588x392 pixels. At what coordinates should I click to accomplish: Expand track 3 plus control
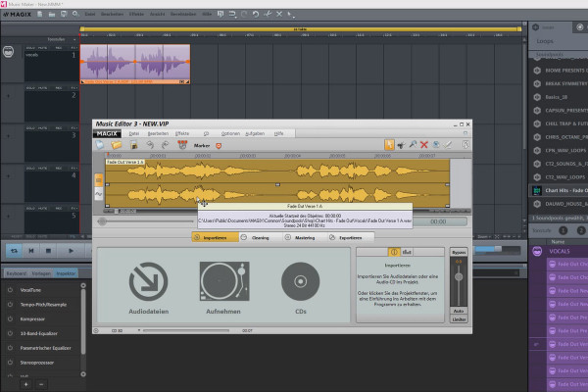[8, 136]
